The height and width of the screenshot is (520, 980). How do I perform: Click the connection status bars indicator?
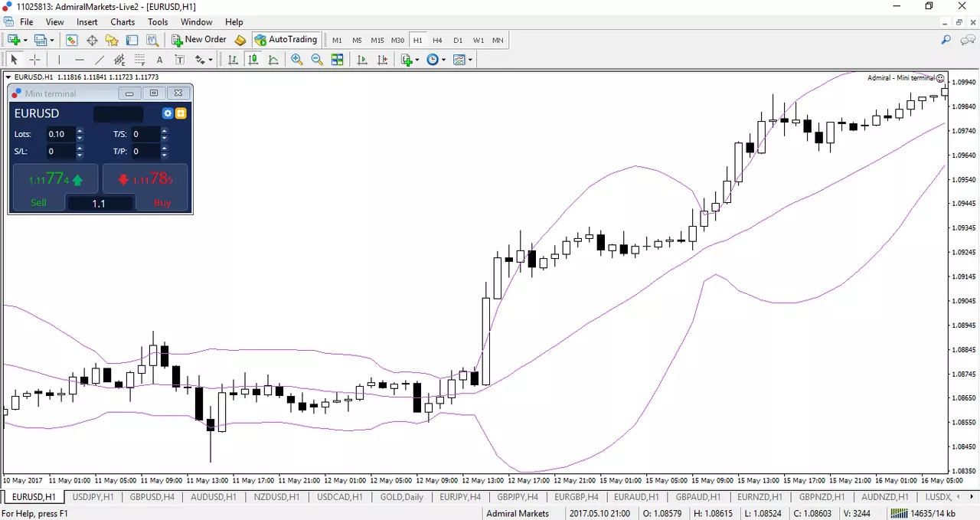tap(897, 513)
